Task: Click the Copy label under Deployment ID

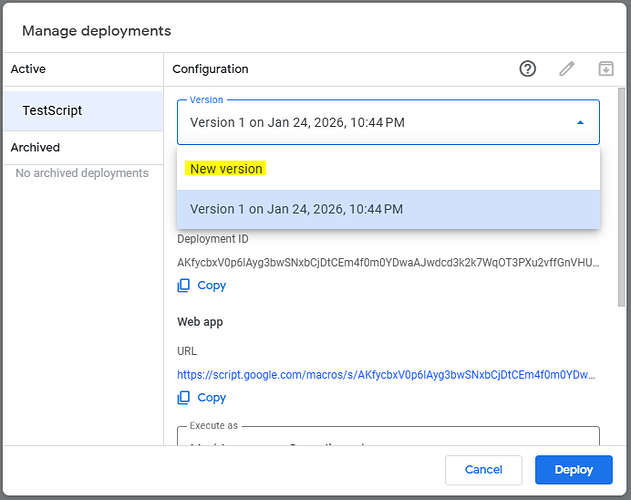Action: tap(211, 285)
